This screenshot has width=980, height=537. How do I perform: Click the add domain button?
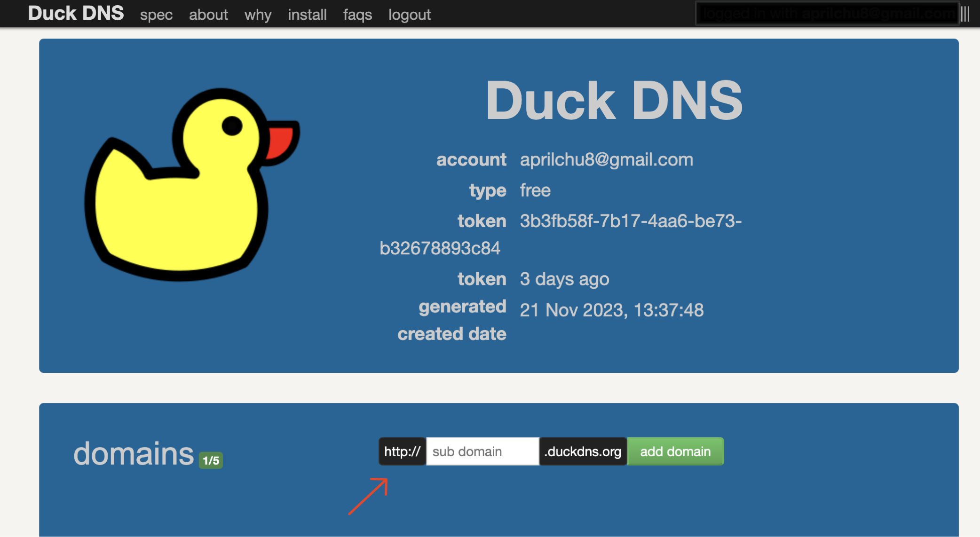675,451
